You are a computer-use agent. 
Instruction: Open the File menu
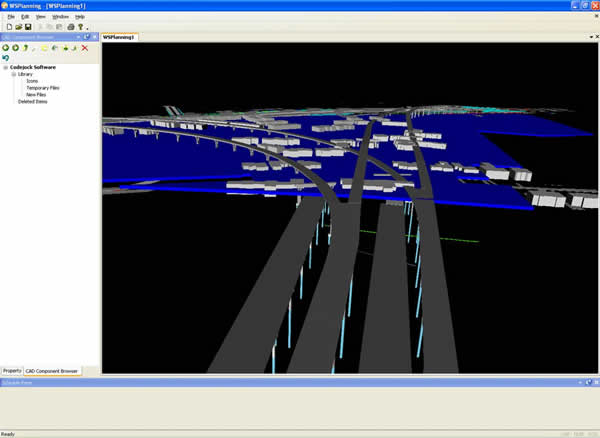coord(11,17)
